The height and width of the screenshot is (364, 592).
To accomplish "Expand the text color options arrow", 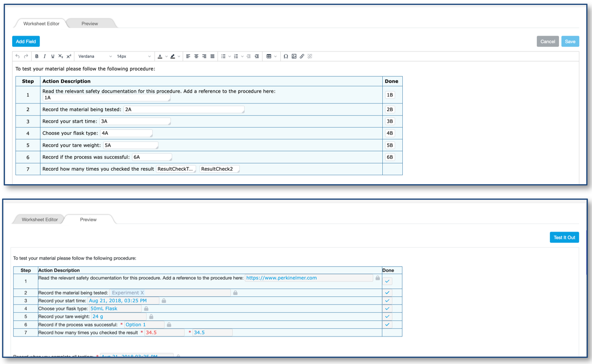I will point(166,56).
